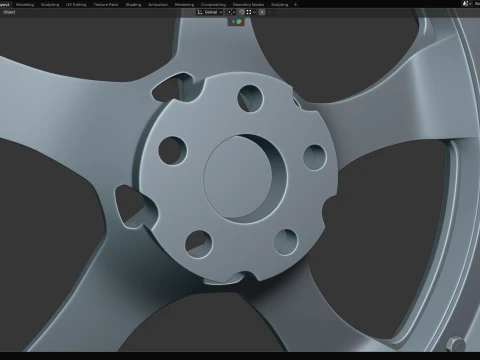Open the transform pivot point dropdown
This screenshot has width=480, height=360.
tap(231, 12)
